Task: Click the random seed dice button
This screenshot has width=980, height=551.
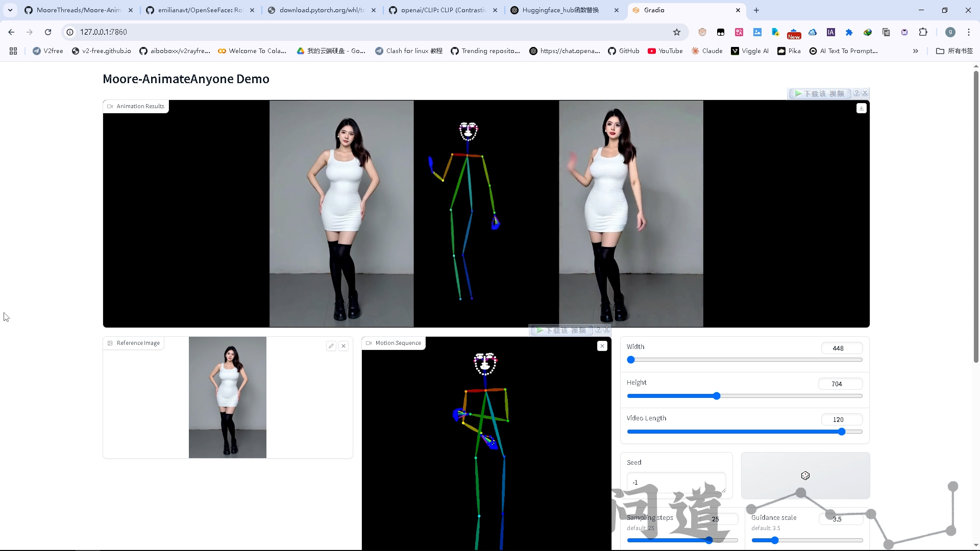Action: (805, 475)
